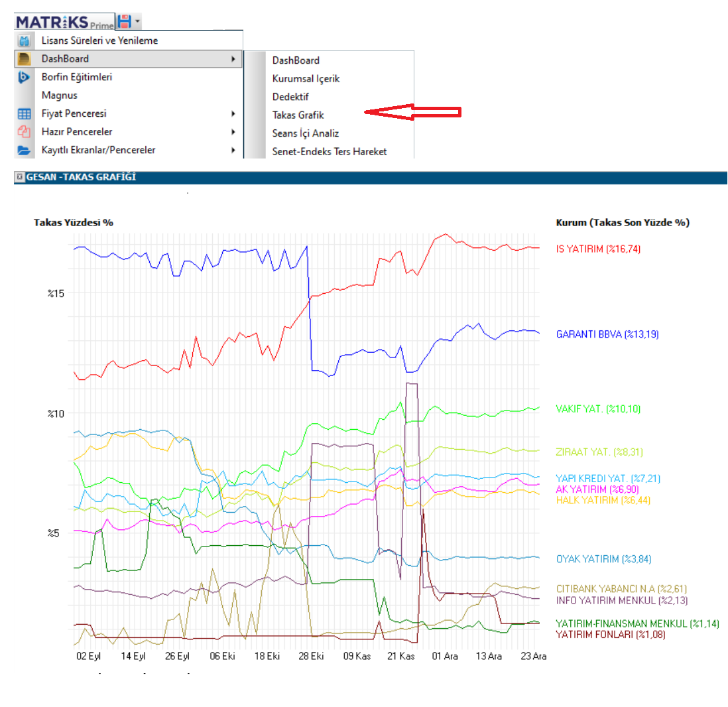This screenshot has width=728, height=707.
Task: Click the CITIBANK YABANCI N.A (%2,61) legend entry
Action: click(621, 589)
